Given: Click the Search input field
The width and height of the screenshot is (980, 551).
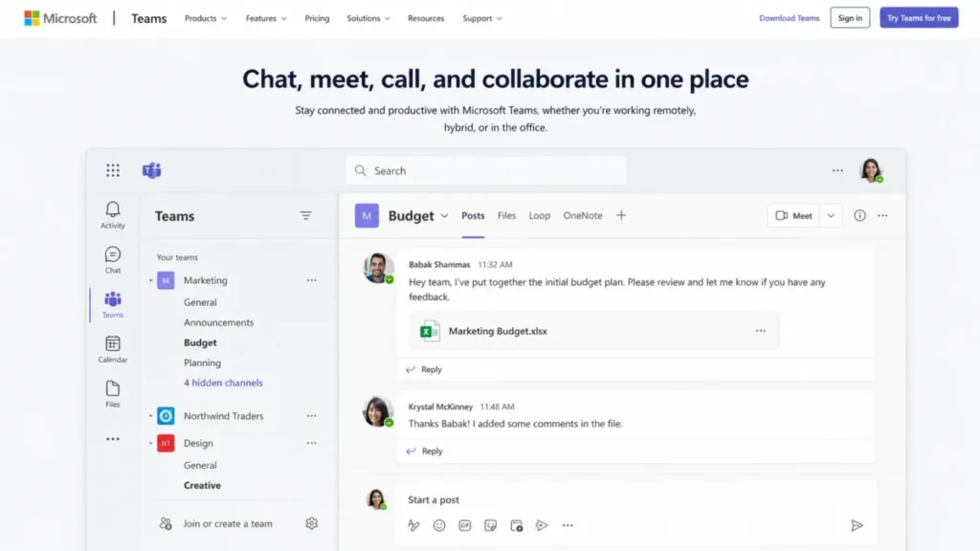Looking at the screenshot, I should coord(486,170).
